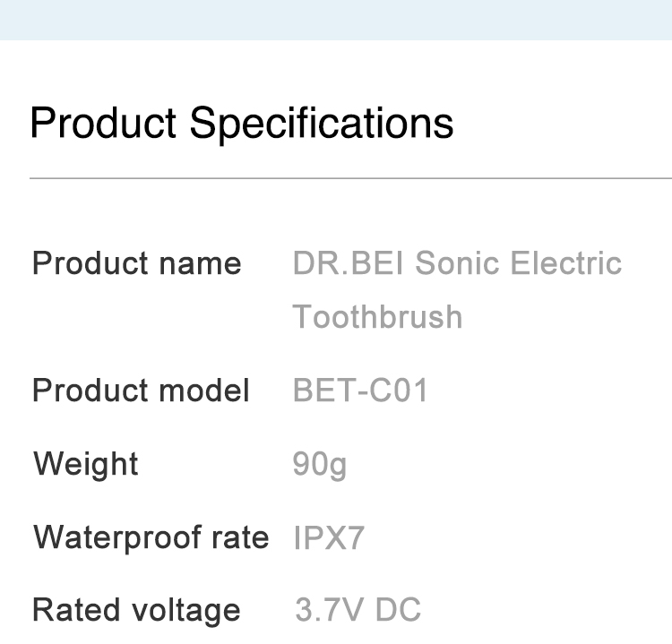672x644 pixels.
Task: Select the "IPX7" waterproof rating value
Action: [x=329, y=538]
